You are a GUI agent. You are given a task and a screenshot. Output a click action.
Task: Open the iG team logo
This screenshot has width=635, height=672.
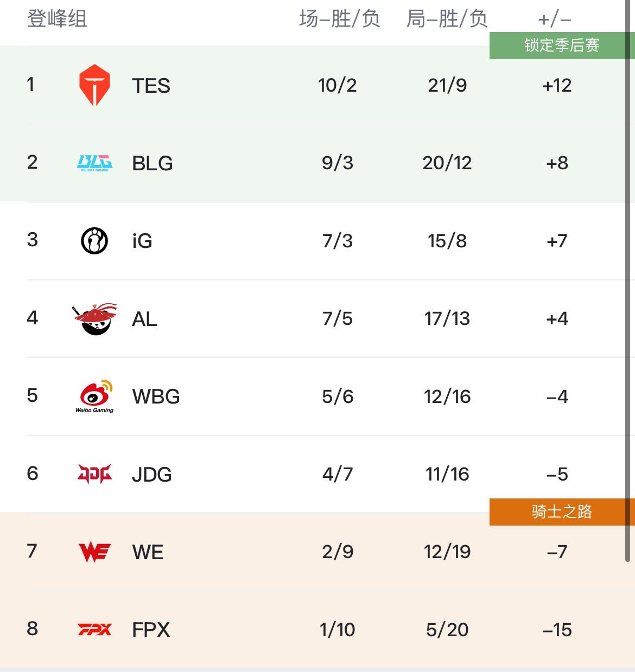[x=94, y=241]
